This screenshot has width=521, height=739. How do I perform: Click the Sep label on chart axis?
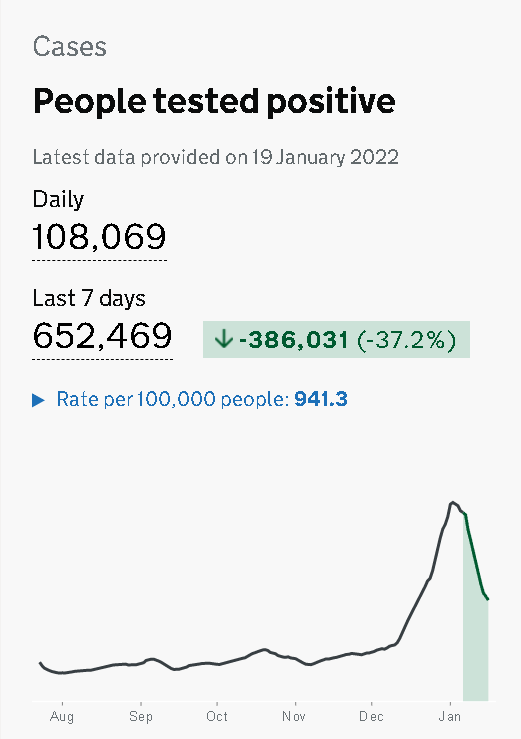(x=141, y=716)
